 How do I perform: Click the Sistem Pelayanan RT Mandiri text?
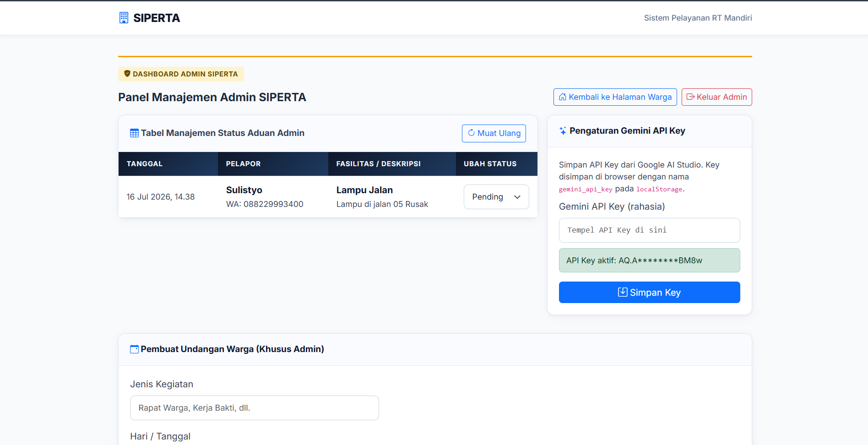(698, 18)
